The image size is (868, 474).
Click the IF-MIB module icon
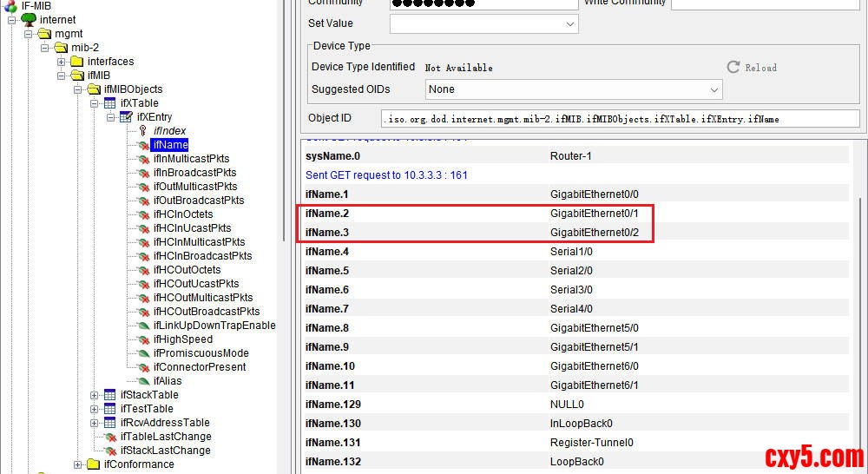[10, 5]
